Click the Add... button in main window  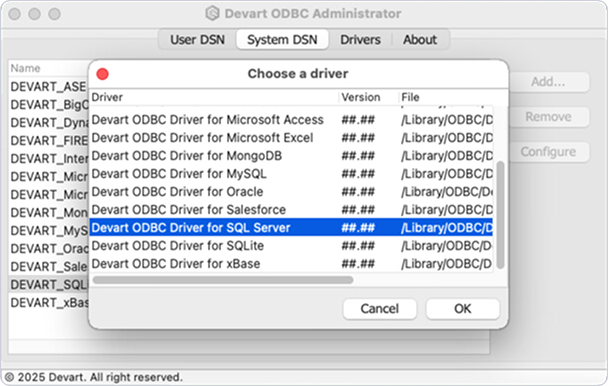pyautogui.click(x=548, y=82)
